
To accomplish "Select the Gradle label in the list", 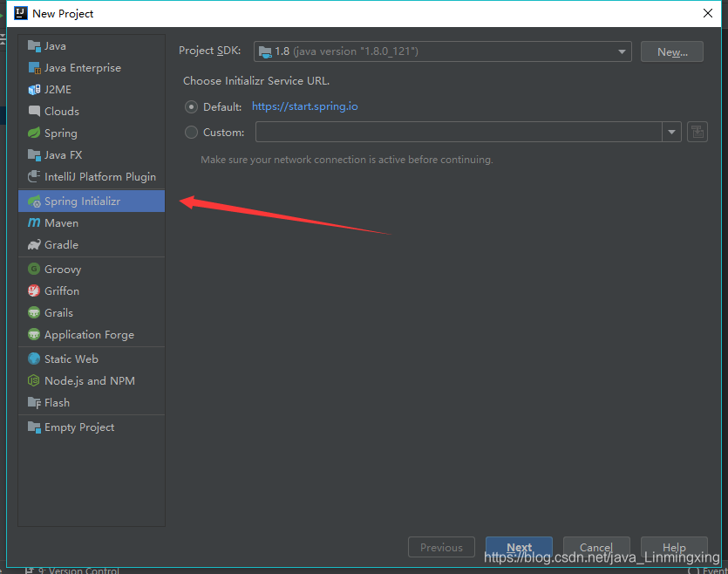I will pos(61,245).
